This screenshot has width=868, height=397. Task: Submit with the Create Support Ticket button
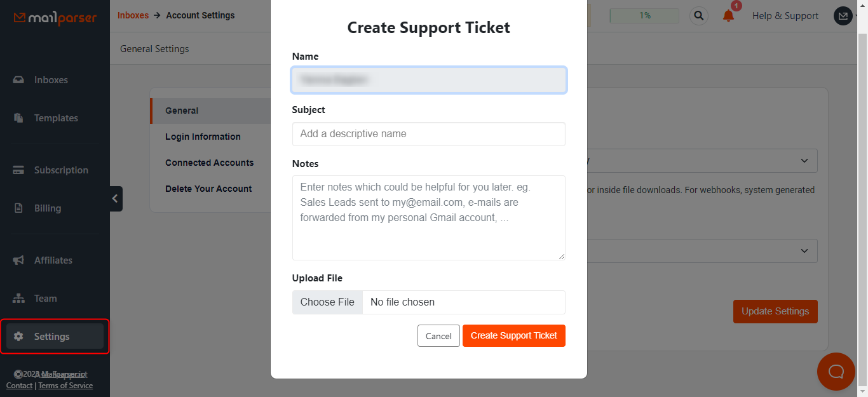coord(513,335)
